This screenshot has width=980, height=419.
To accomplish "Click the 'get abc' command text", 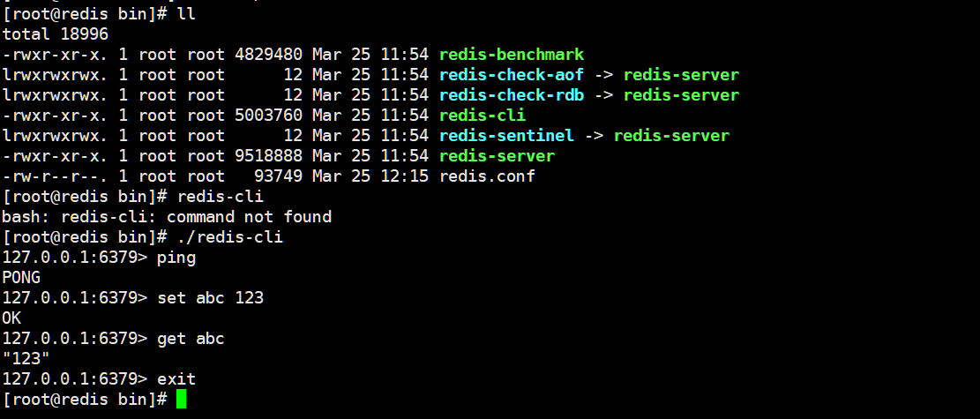I will (191, 339).
